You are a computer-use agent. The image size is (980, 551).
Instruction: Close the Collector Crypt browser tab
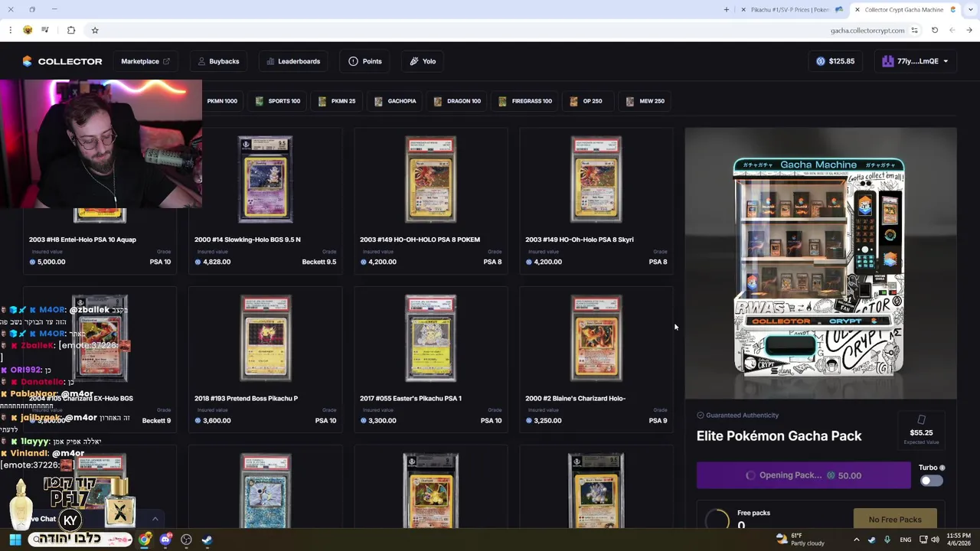coord(857,10)
